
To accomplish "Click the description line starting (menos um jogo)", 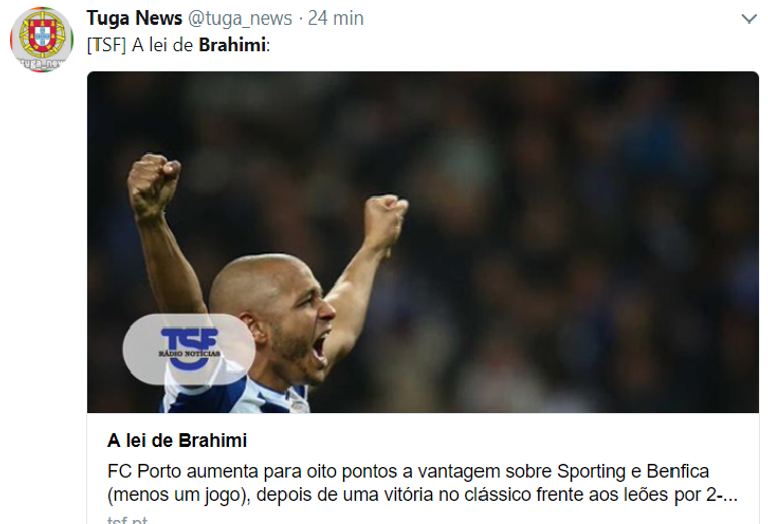I will pyautogui.click(x=422, y=495).
